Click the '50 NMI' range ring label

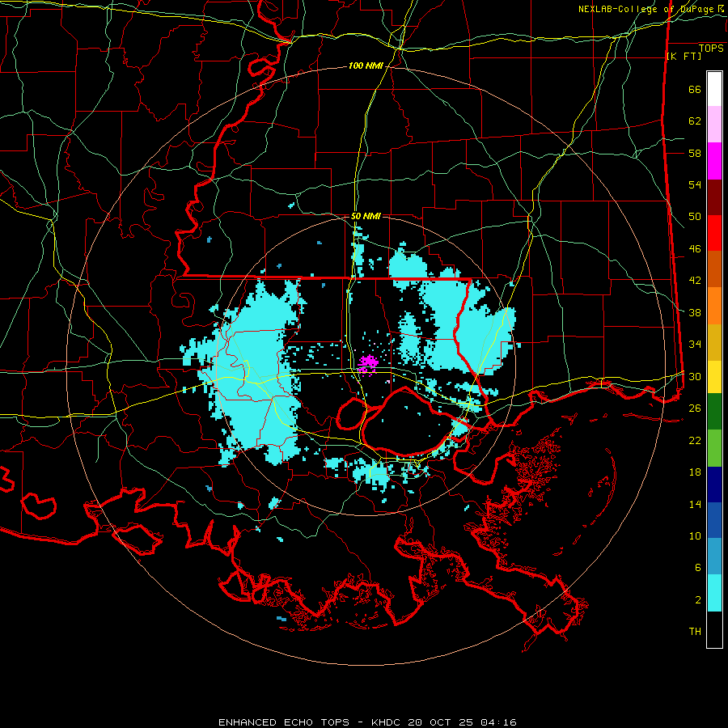pos(366,216)
